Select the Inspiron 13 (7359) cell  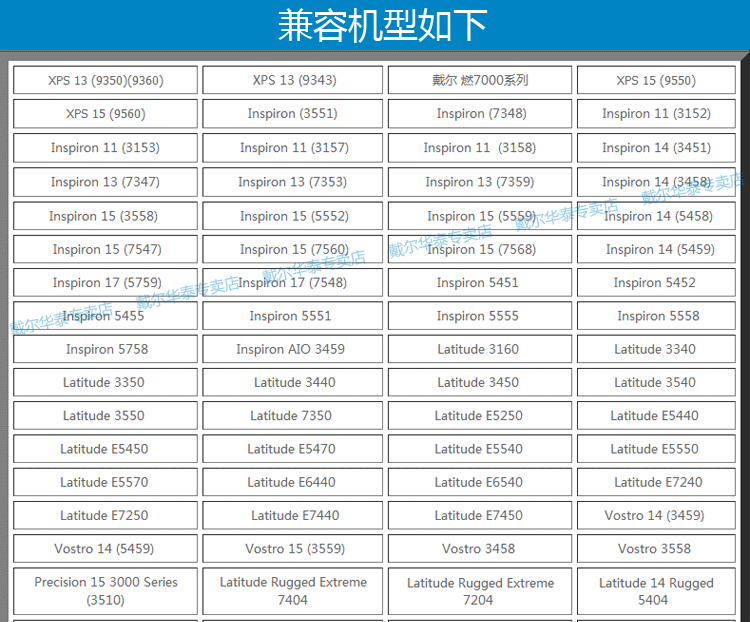pyautogui.click(x=480, y=182)
